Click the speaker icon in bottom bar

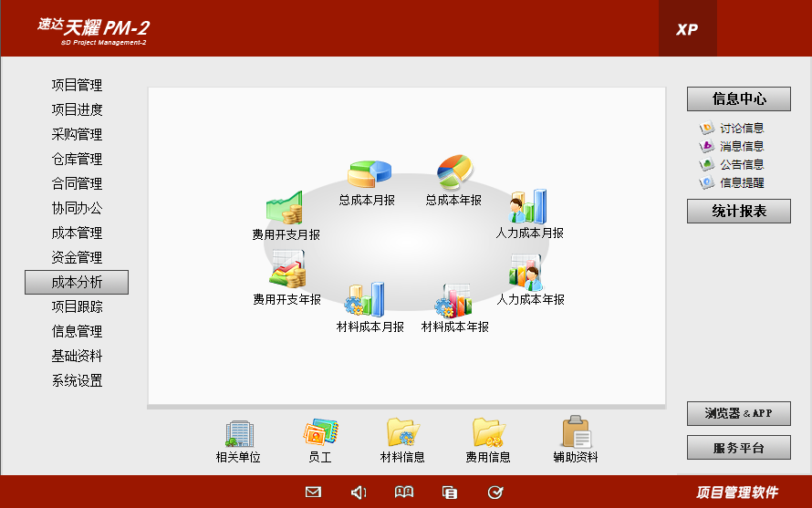[359, 492]
